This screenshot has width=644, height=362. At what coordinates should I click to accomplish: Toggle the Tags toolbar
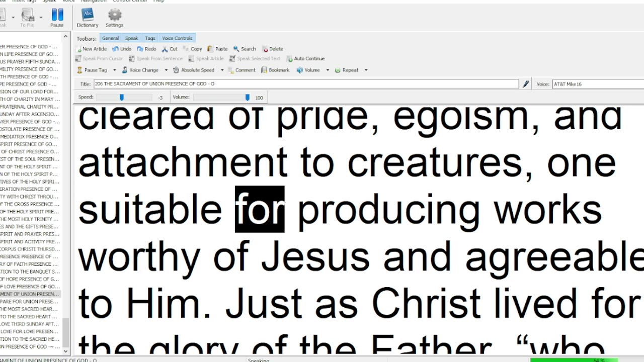coord(150,38)
